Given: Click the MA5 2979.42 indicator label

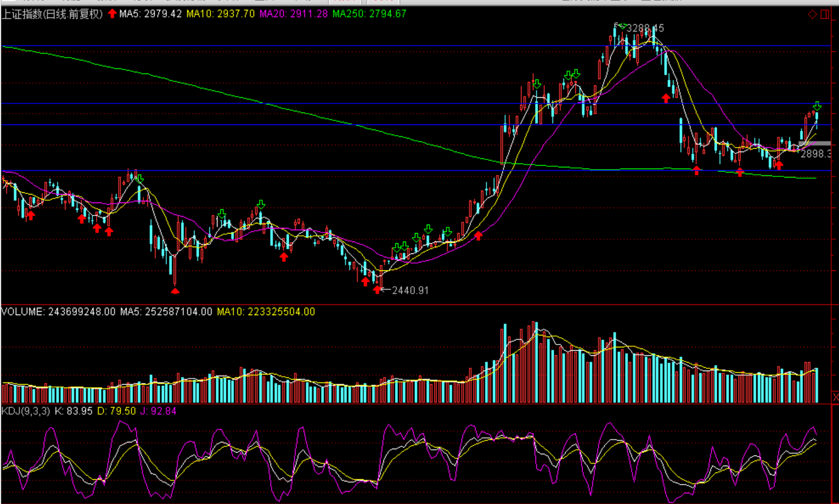Looking at the screenshot, I should [x=151, y=14].
